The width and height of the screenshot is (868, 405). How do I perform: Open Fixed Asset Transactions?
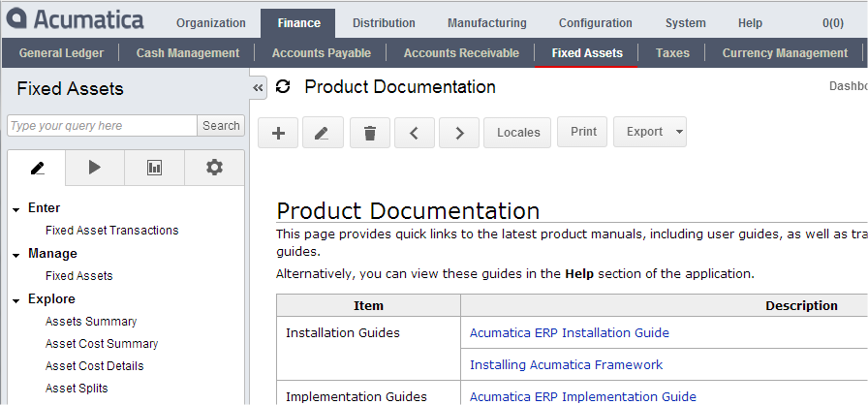[111, 231]
